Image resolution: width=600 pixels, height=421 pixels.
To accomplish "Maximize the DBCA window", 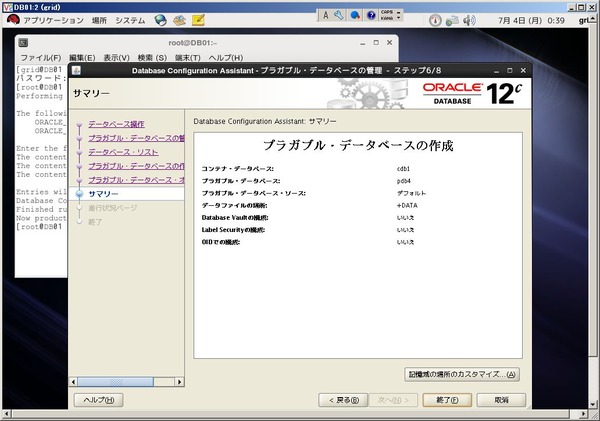I will [x=510, y=71].
